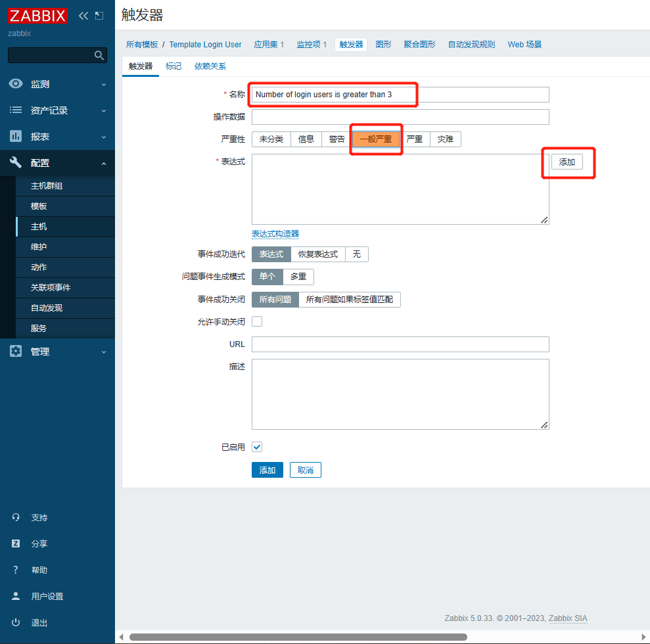Open 主机 in sidebar
The width and height of the screenshot is (650, 644).
pos(65,226)
